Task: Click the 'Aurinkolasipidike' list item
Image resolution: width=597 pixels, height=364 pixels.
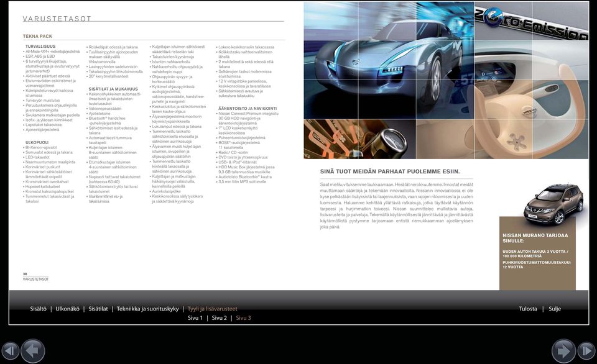Action: tap(167, 192)
